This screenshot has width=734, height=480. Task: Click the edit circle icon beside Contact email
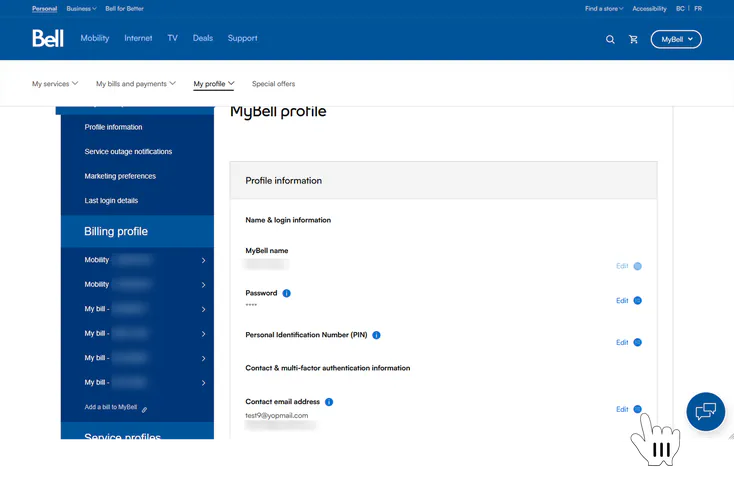coord(638,409)
